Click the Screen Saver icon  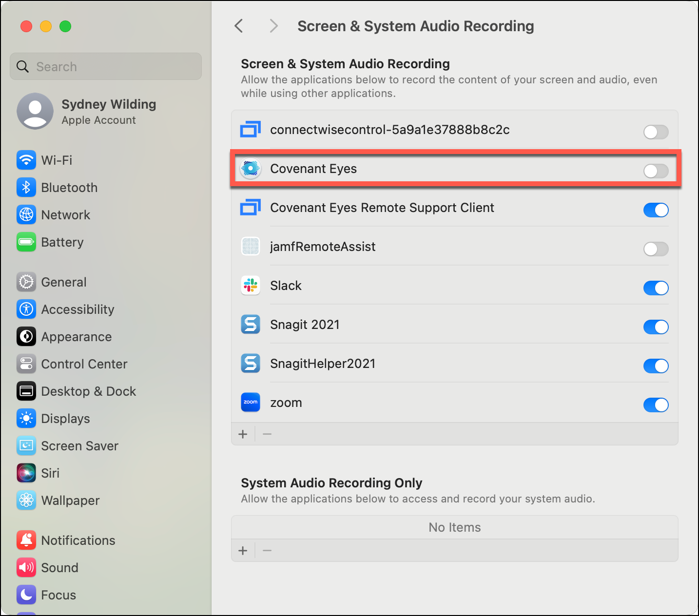click(x=26, y=445)
